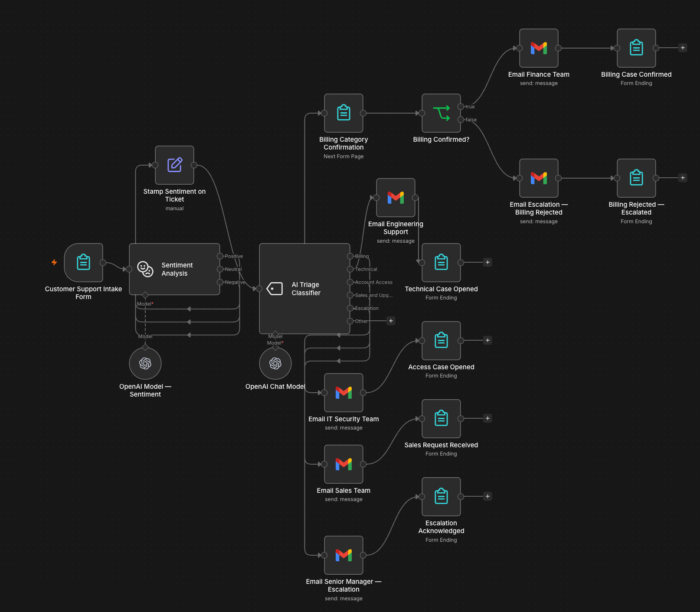Open the Email Finance Team Gmail node
Image resolution: width=700 pixels, height=612 pixels.
539,48
